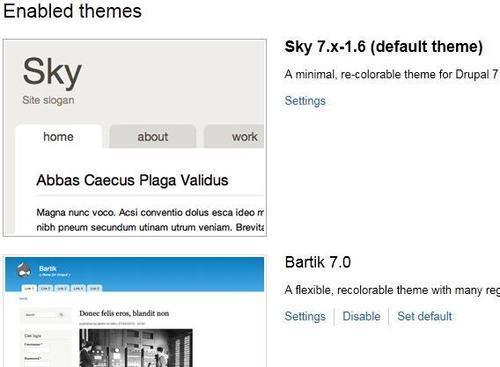Open the Sky theme Settings link
This screenshot has width=500, height=367.
305,101
